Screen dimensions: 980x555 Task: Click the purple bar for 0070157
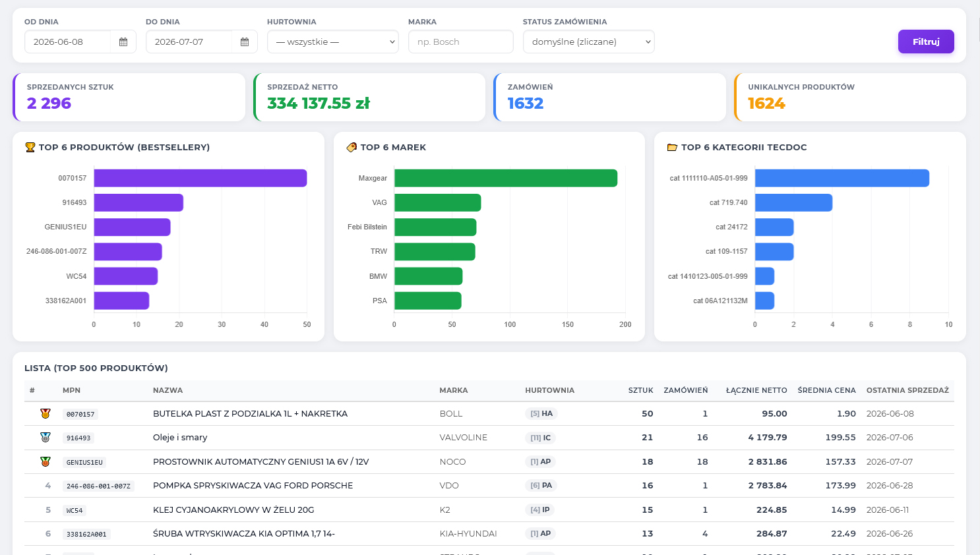click(200, 178)
